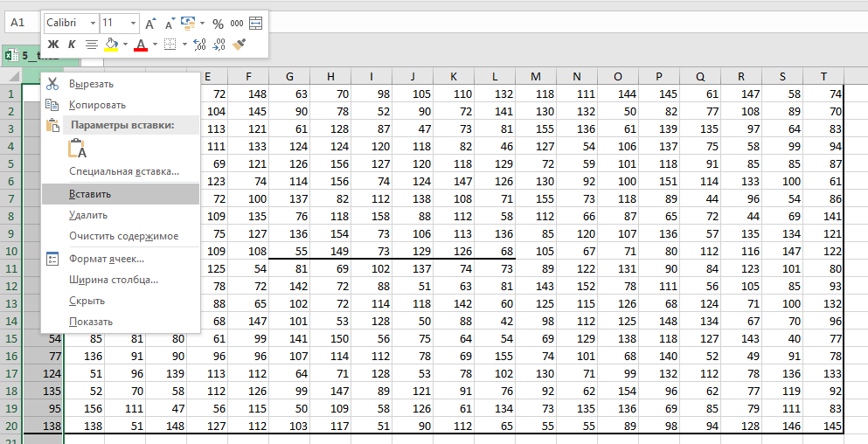Screen dimensions: 868x444
Task: Click the Increase Decimal icon
Action: [x=198, y=44]
